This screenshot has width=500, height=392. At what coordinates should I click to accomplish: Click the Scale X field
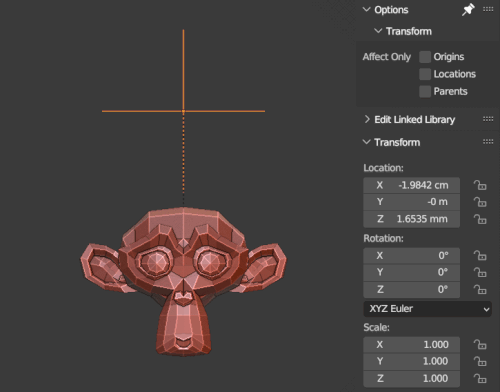pyautogui.click(x=412, y=344)
